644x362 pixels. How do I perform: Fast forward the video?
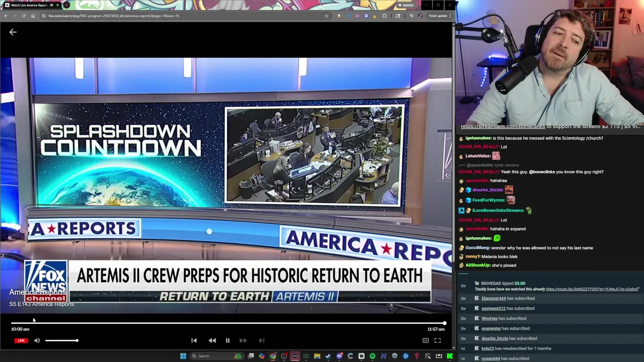[243, 340]
